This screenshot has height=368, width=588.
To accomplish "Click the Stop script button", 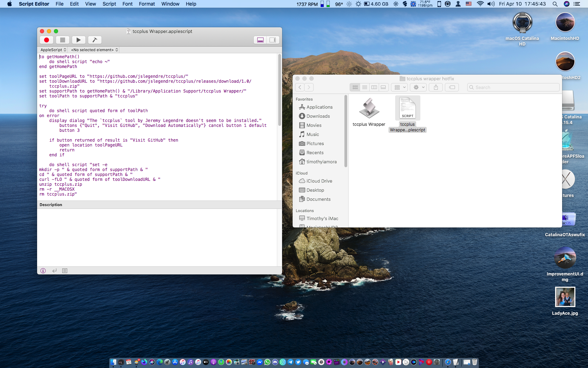I will point(63,40).
